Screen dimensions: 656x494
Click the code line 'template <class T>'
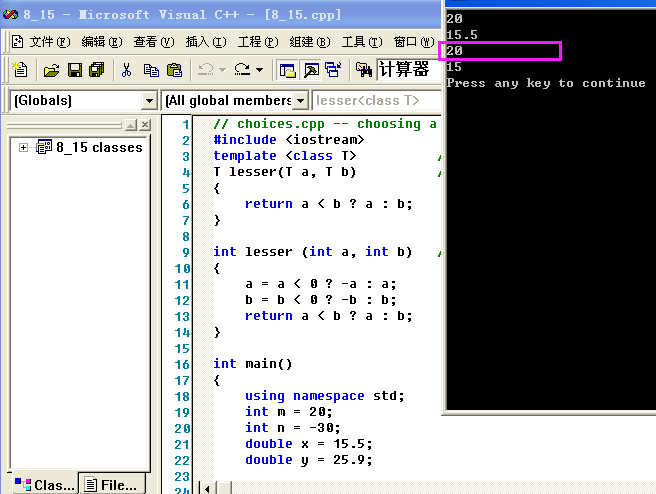[x=284, y=156]
